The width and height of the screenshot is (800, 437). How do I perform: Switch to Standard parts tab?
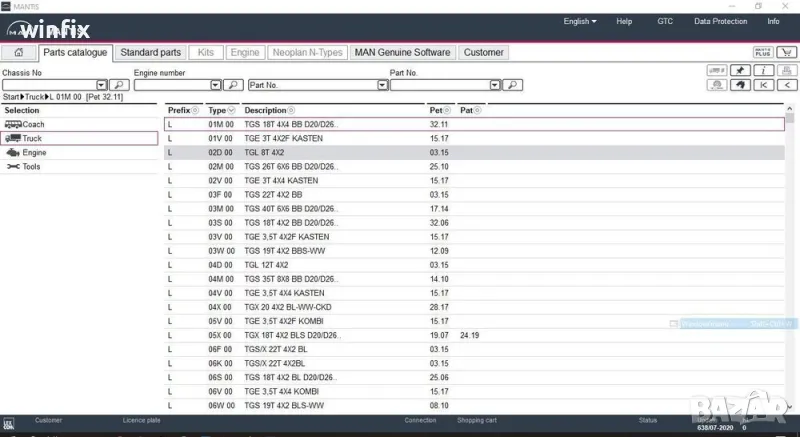click(151, 53)
